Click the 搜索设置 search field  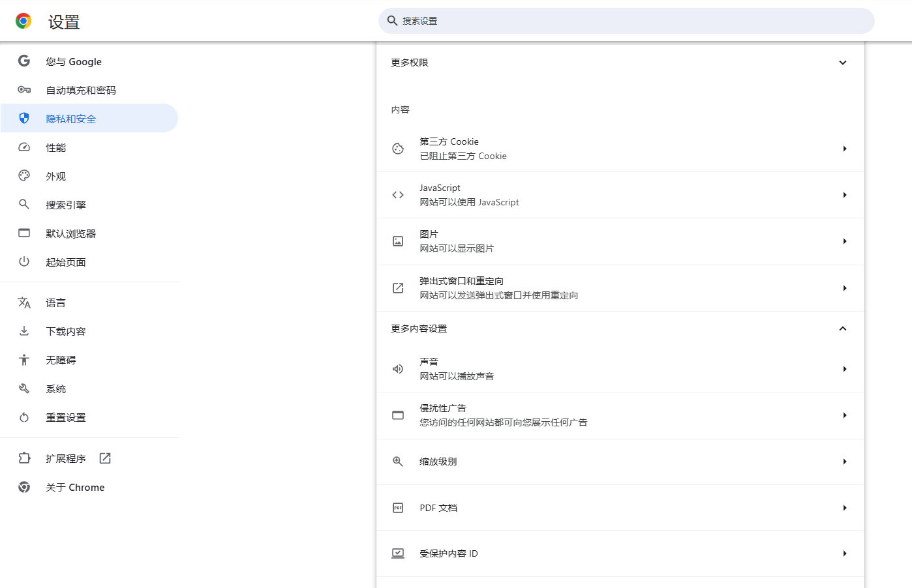[x=626, y=21]
